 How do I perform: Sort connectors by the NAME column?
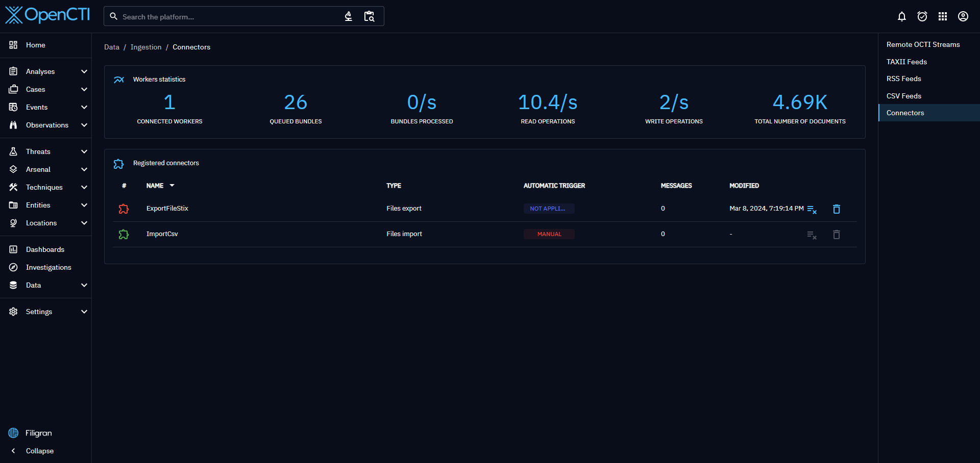click(155, 186)
